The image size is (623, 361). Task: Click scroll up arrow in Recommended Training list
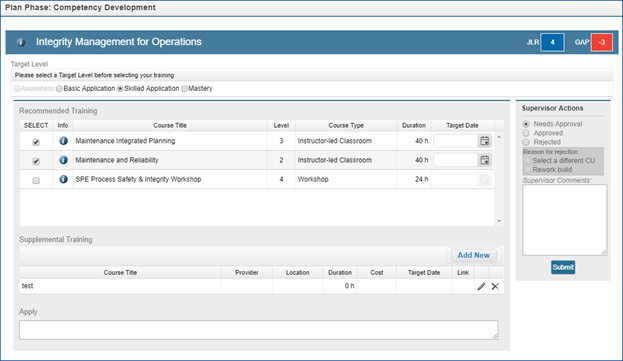point(499,137)
